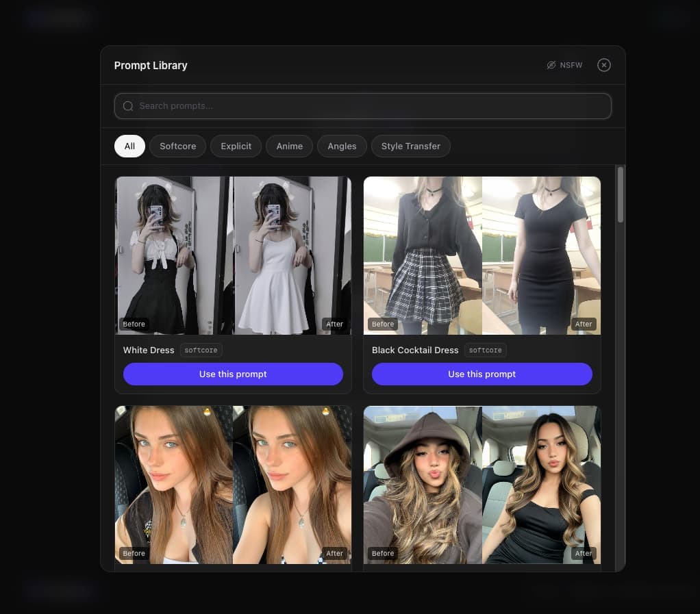Viewport: 700px width, 614px height.
Task: Toggle the NSFW eye visibility icon
Action: 551,65
